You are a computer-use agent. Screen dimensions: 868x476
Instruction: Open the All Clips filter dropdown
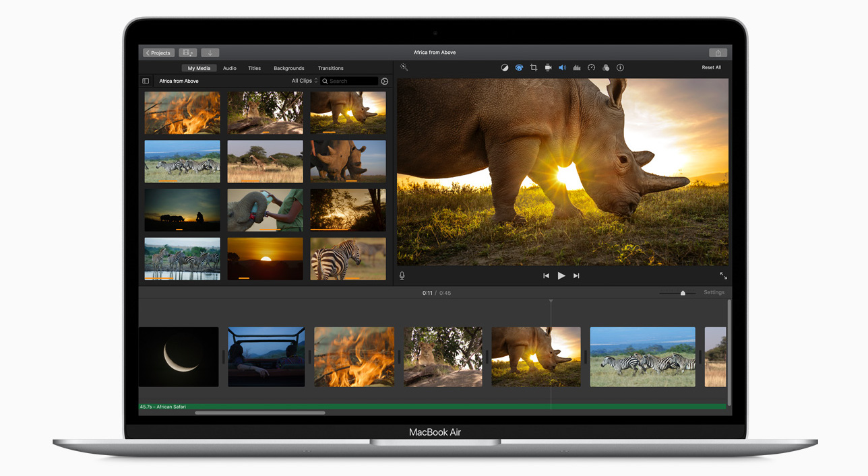pyautogui.click(x=304, y=81)
